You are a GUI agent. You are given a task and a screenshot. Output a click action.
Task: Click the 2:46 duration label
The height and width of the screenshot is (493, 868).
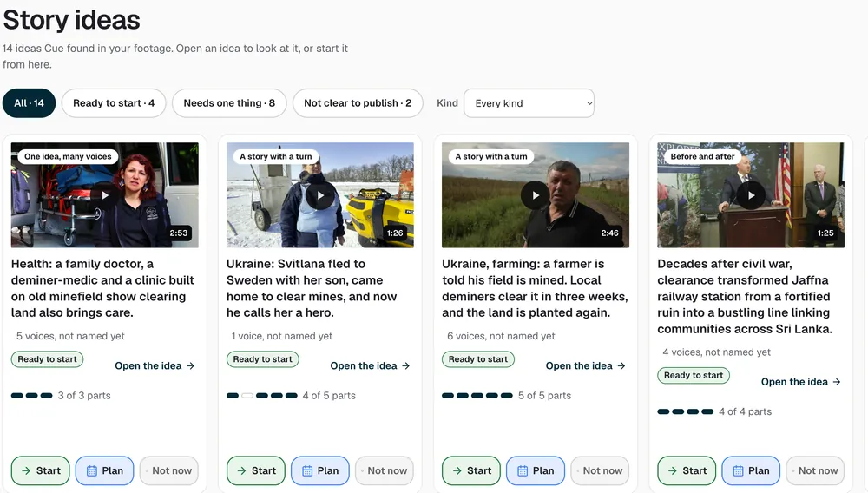coord(609,233)
